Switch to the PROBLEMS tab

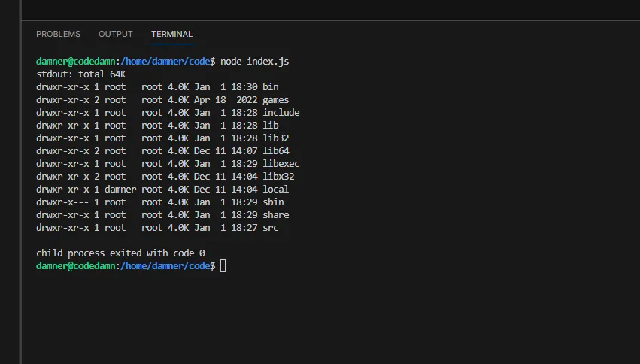click(x=59, y=34)
